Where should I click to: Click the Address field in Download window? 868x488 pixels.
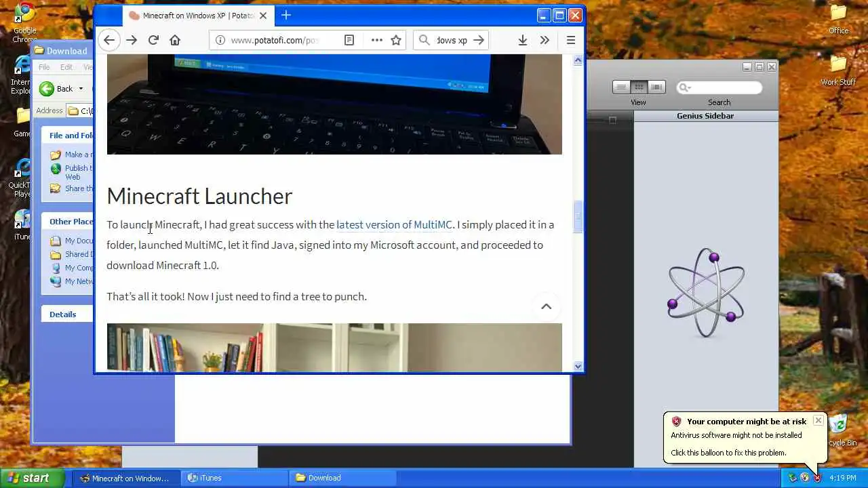pos(81,110)
